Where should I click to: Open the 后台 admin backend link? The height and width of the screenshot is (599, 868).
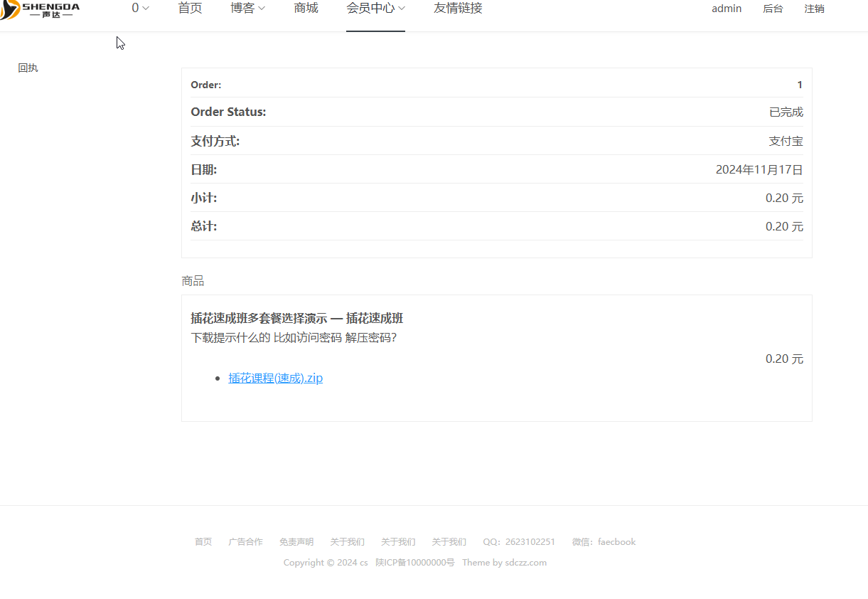point(773,9)
